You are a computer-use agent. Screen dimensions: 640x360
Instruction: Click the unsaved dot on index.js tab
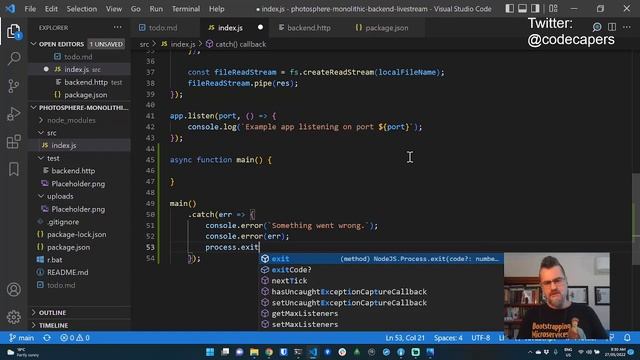260,27
